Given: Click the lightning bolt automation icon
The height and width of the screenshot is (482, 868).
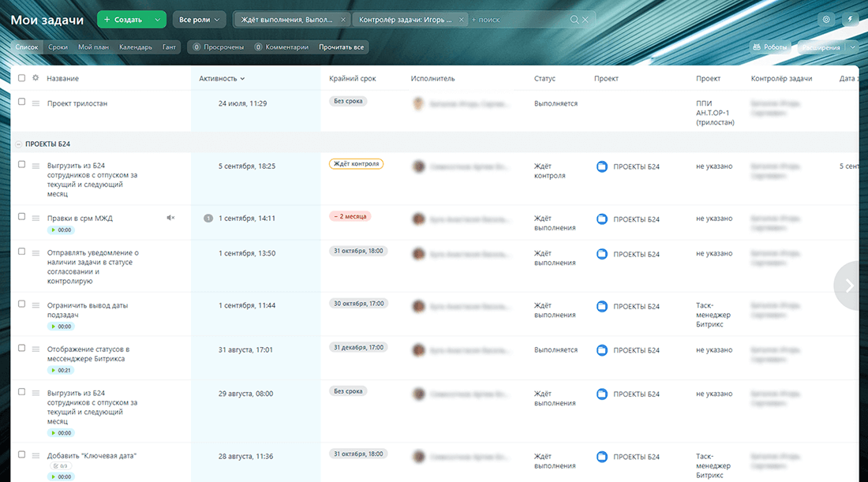Looking at the screenshot, I should [850, 20].
